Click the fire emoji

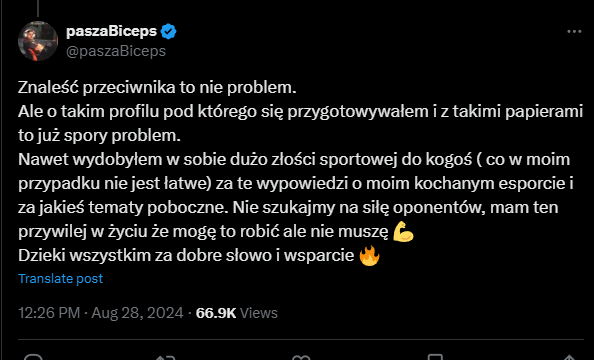click(x=369, y=256)
